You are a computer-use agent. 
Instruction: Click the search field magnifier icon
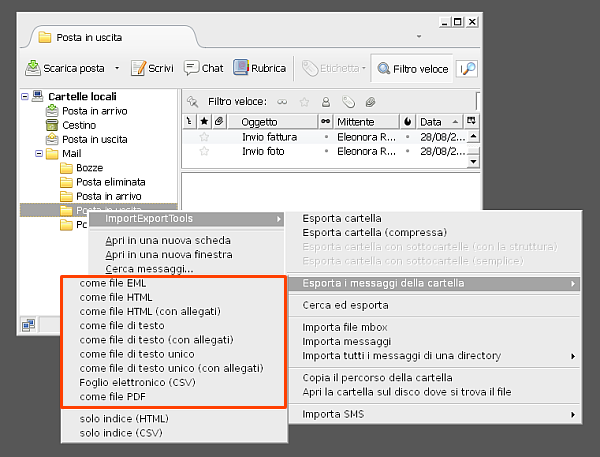click(468, 69)
